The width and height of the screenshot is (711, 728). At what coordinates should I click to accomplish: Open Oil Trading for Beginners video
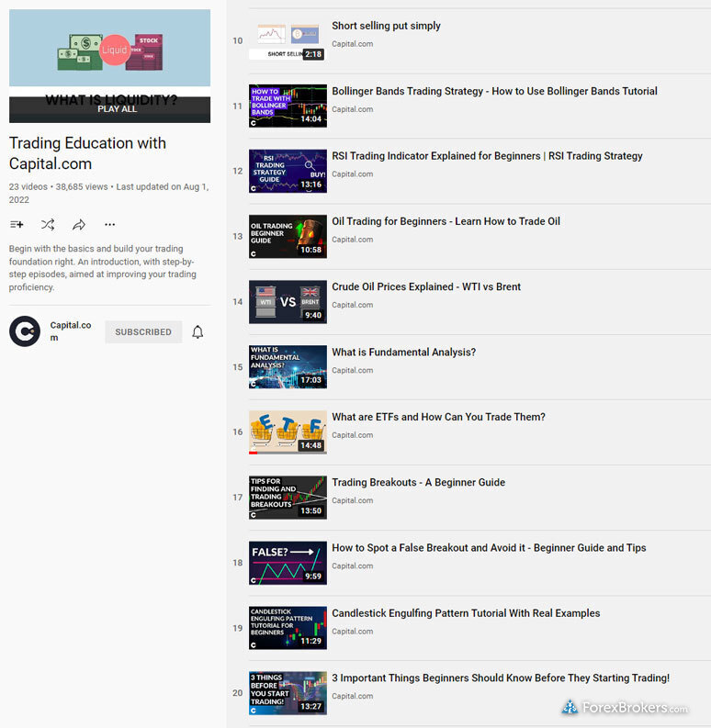coord(446,221)
